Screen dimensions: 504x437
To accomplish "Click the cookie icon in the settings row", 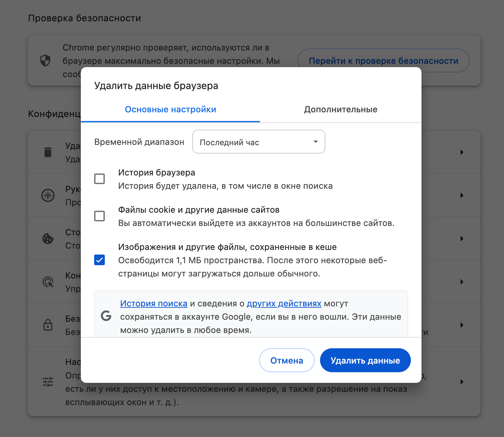I will coord(48,239).
